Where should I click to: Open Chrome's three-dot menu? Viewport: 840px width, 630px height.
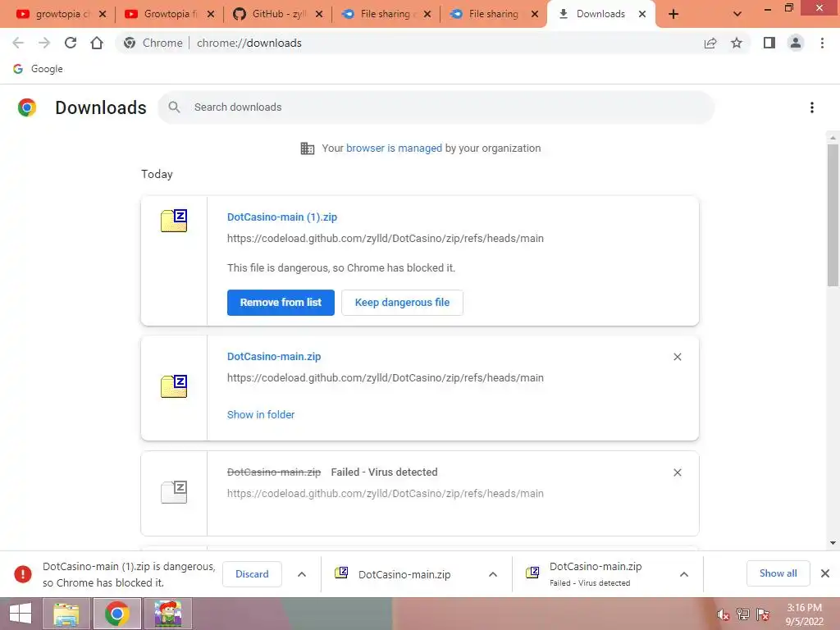[822, 43]
